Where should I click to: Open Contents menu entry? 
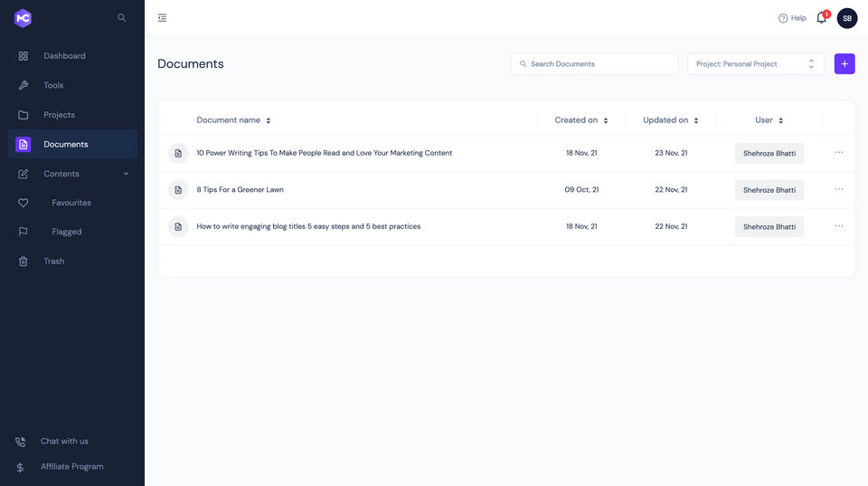tap(72, 174)
